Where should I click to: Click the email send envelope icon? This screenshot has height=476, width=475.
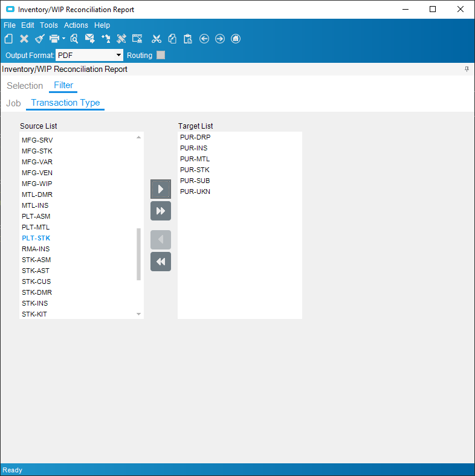tap(89, 39)
